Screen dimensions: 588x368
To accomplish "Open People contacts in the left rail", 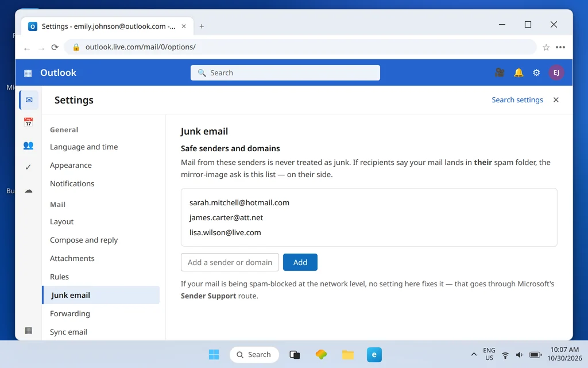I will pyautogui.click(x=28, y=145).
